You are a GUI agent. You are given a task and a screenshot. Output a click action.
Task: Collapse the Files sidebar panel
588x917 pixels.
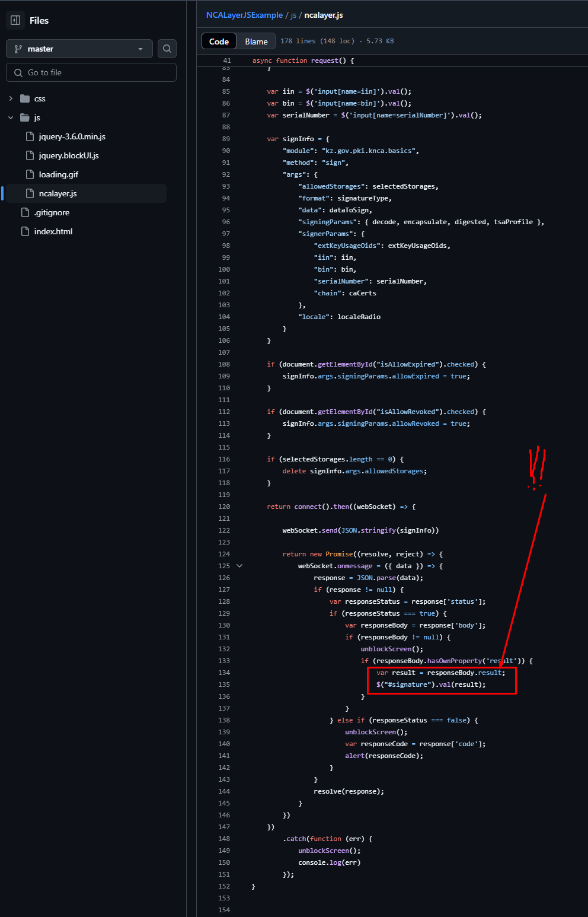tap(15, 20)
